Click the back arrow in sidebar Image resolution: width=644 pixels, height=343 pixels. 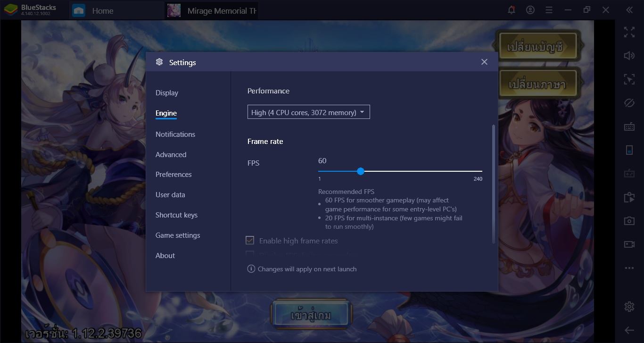coord(629,330)
